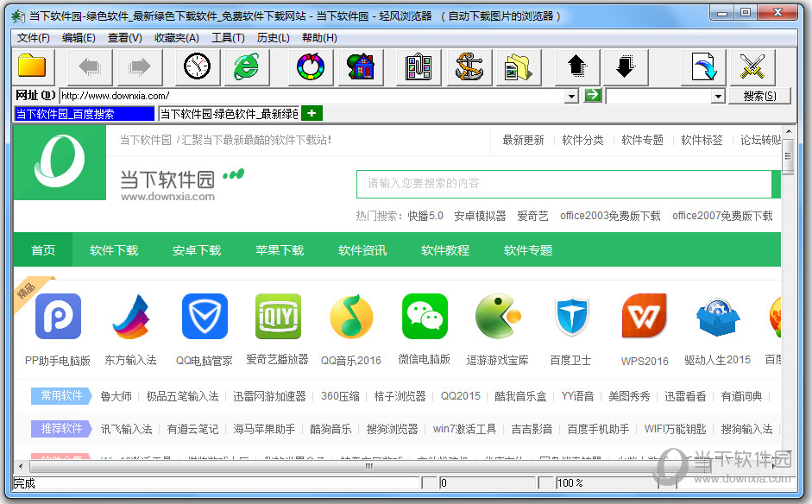812x504 pixels.
Task: Open the 查看(V) menu
Action: coord(125,38)
